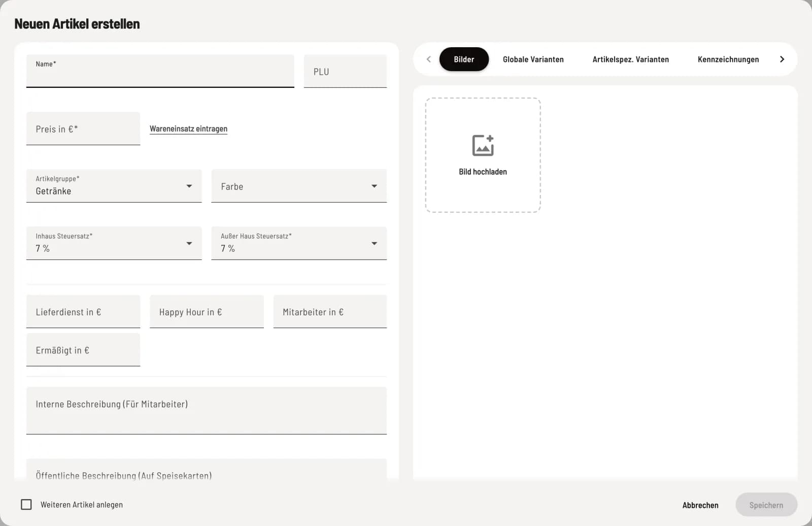The width and height of the screenshot is (812, 526).
Task: Click the image upload icon
Action: pyautogui.click(x=483, y=146)
